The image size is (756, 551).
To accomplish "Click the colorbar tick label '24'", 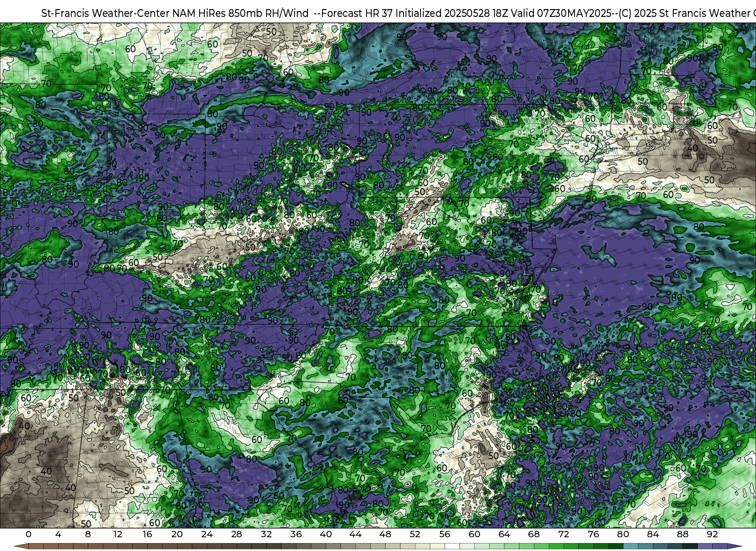I will pos(207,534).
